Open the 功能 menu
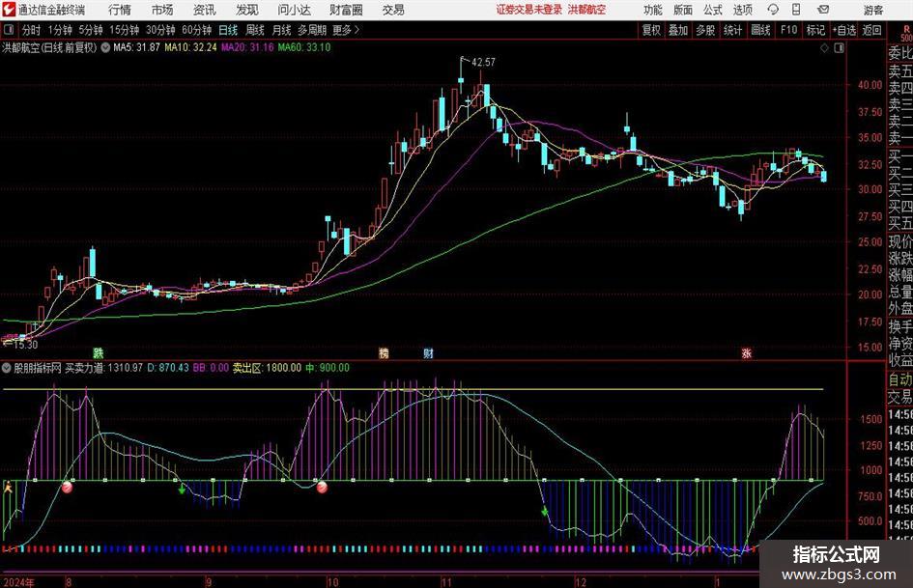The height and width of the screenshot is (588, 913). pos(653,10)
